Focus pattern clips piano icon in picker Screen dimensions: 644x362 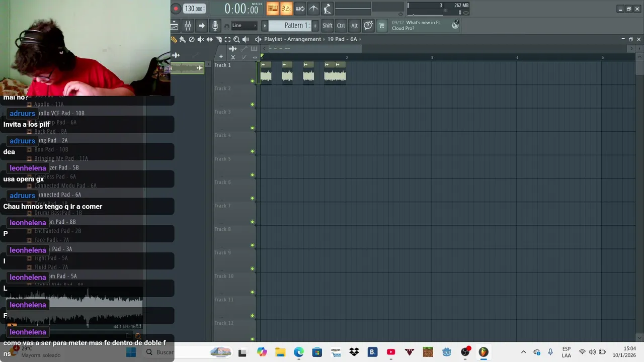pos(254,49)
